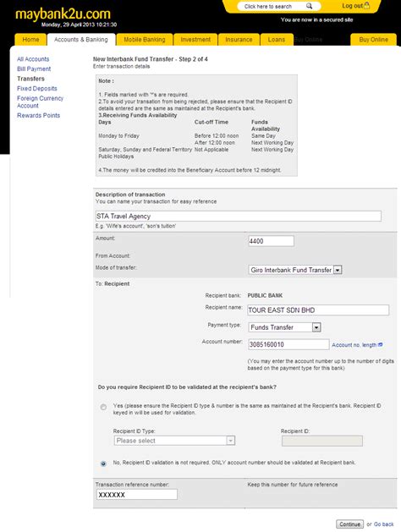Open the Account no. length link
This screenshot has width=401, height=532.
354,345
